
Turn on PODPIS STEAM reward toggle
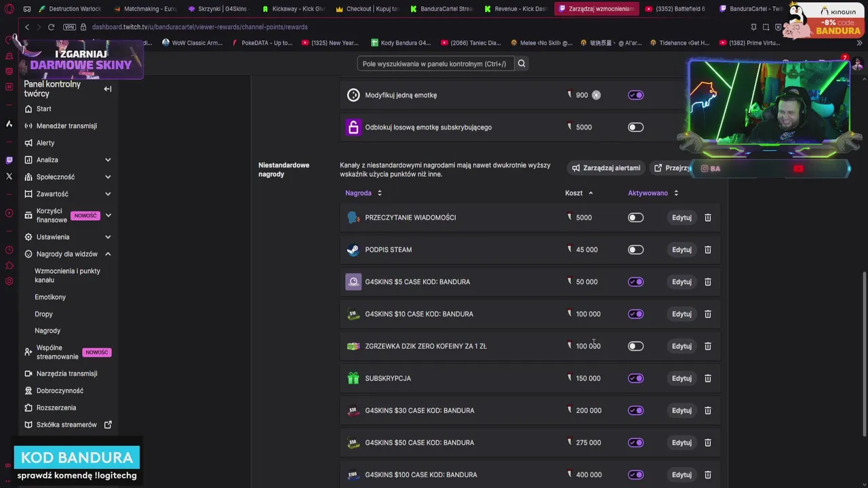click(635, 249)
